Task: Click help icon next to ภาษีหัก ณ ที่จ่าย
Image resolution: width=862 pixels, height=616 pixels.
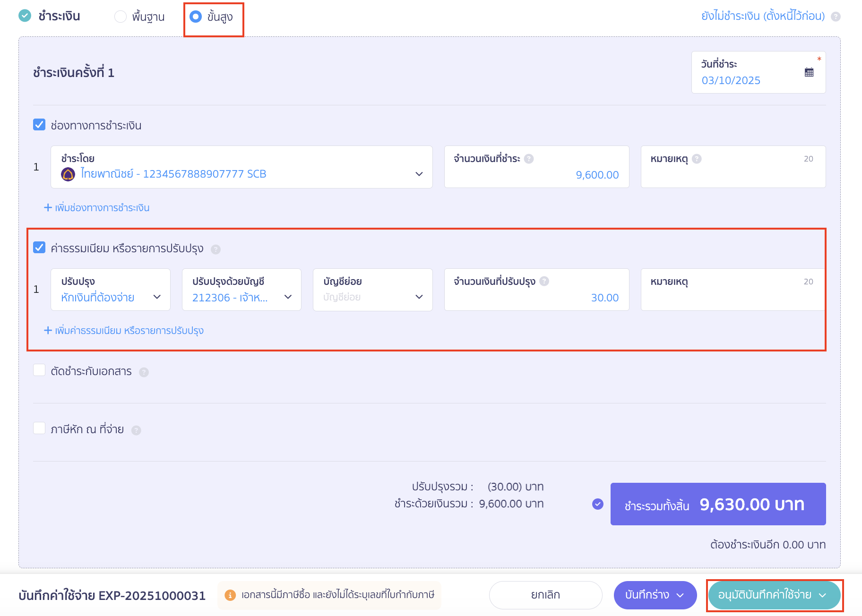Action: tap(136, 430)
